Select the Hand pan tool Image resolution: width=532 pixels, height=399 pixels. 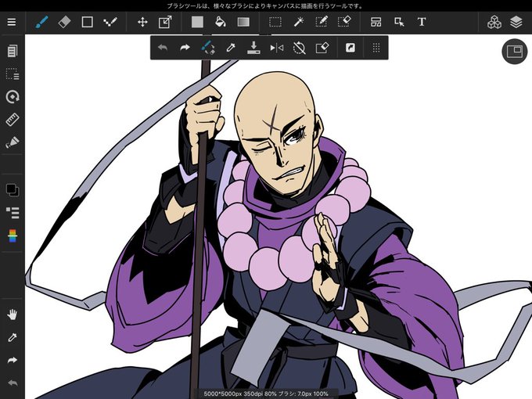point(13,315)
